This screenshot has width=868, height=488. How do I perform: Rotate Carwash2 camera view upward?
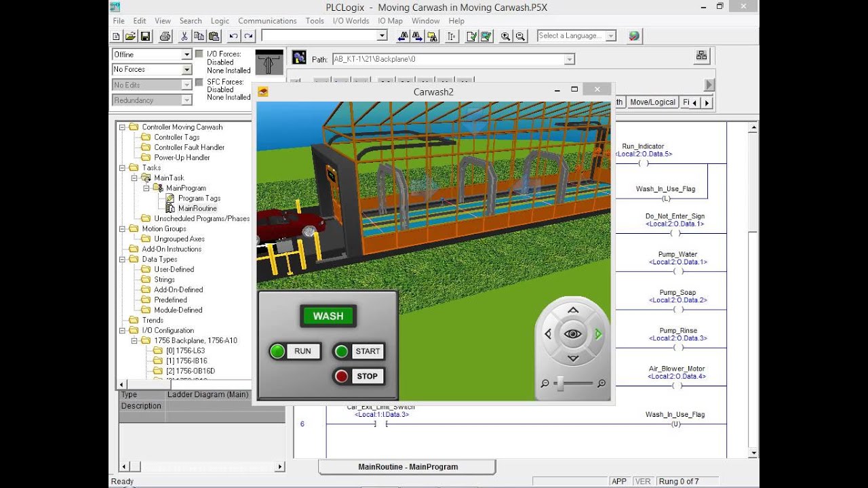click(x=573, y=310)
